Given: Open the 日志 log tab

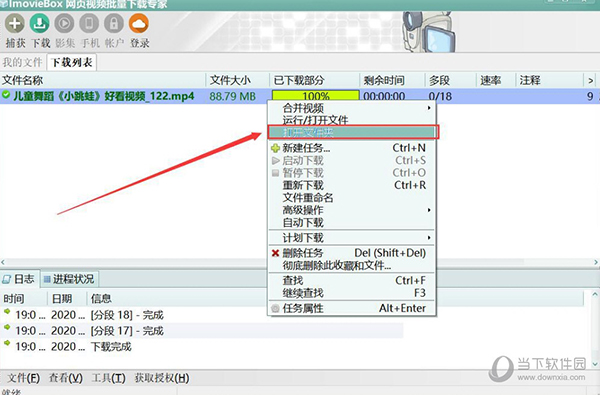Looking at the screenshot, I should 19,279.
